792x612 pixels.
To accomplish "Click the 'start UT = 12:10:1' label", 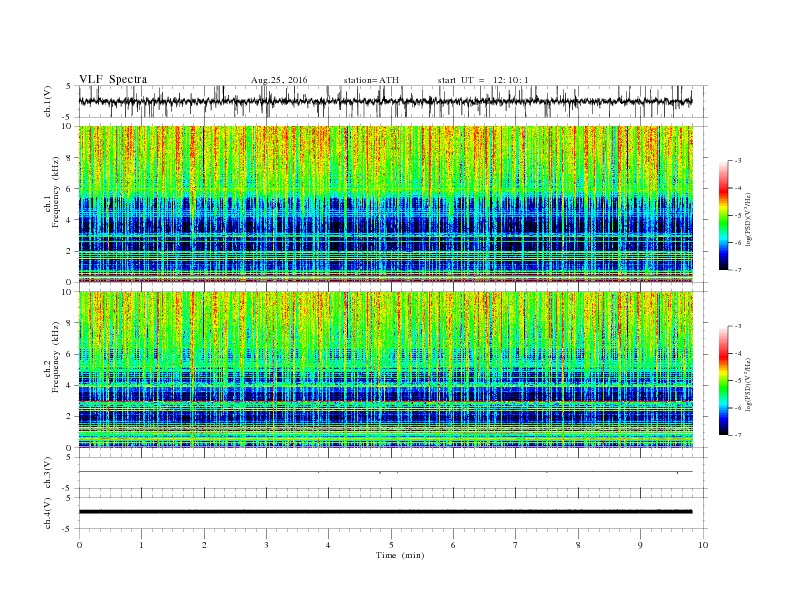I will [x=483, y=80].
